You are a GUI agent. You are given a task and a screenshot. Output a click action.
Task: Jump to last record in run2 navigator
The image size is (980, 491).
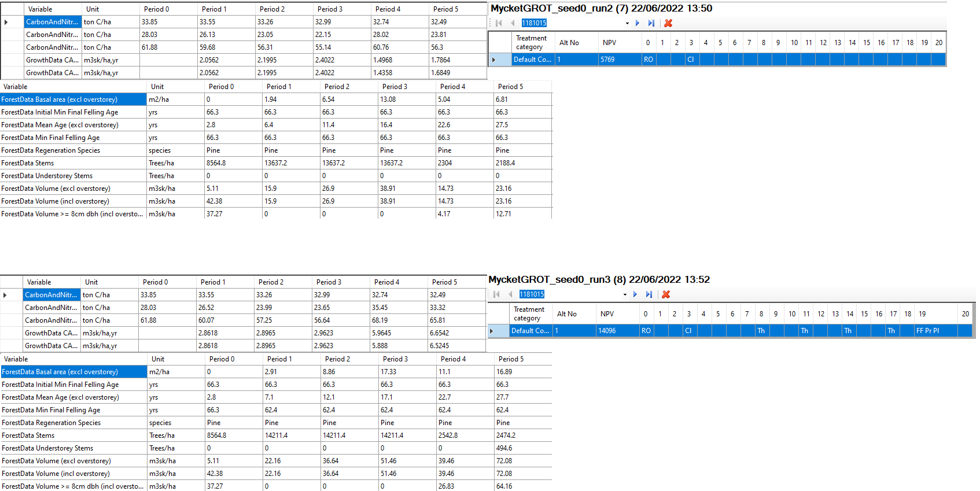(651, 23)
